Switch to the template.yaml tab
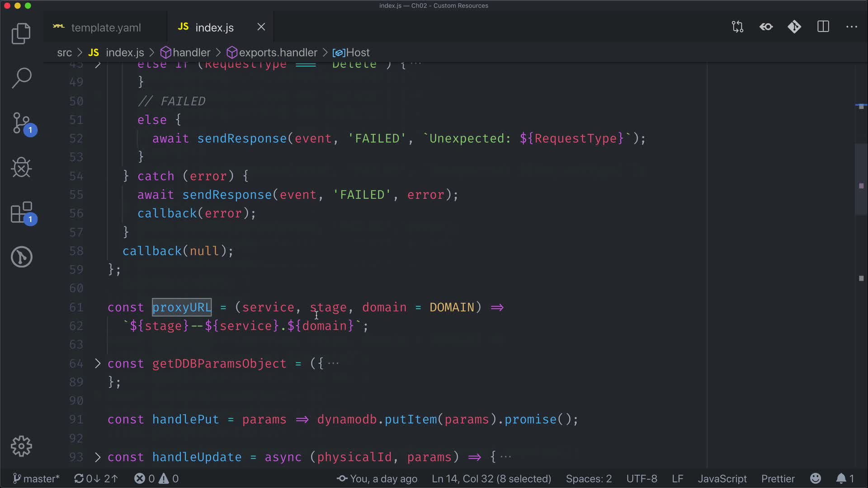868x488 pixels. tap(106, 28)
